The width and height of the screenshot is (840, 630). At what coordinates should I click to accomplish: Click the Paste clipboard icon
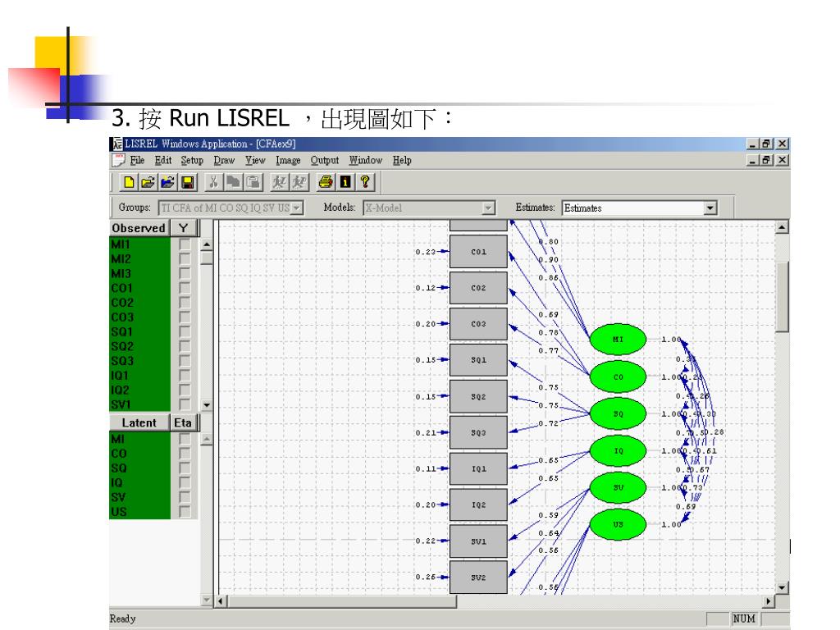253,183
